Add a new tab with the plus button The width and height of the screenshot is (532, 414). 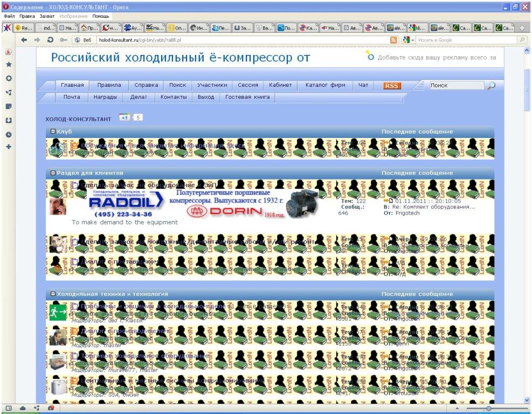(x=522, y=28)
